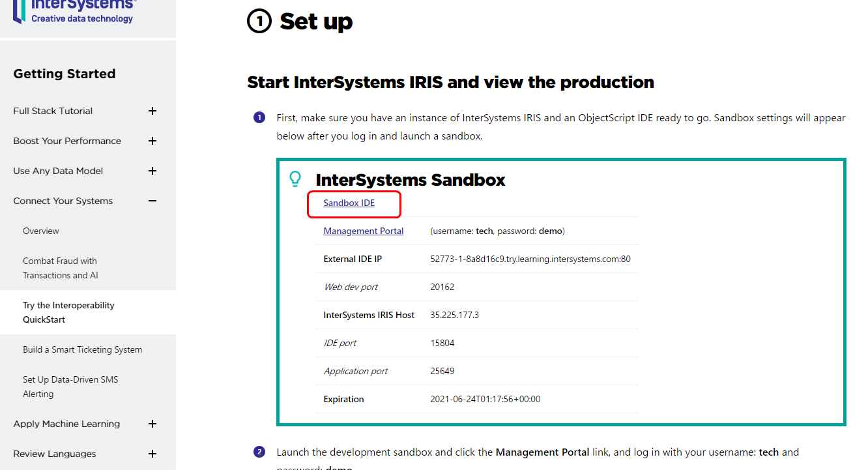This screenshot has width=868, height=470.
Task: Click the External IDE IP address value
Action: click(530, 259)
